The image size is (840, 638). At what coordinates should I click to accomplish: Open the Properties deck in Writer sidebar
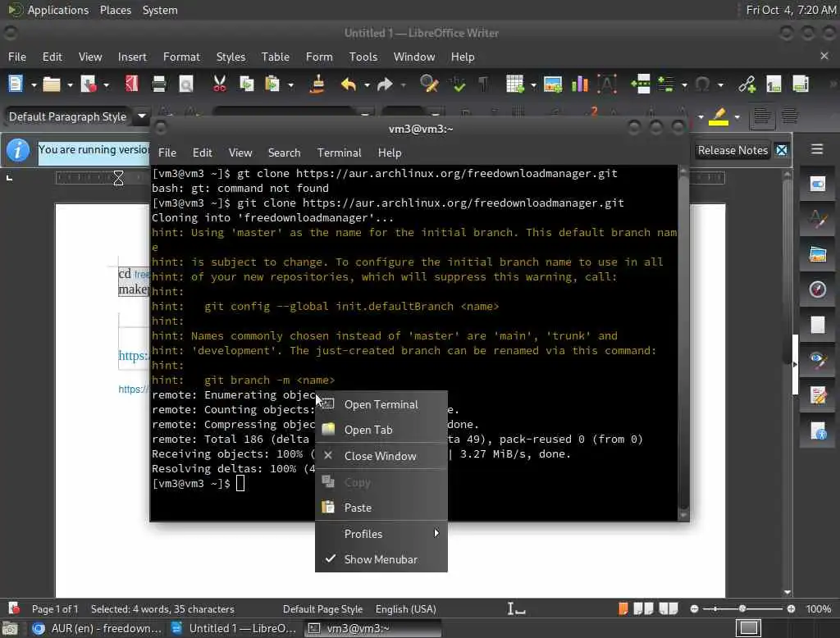coord(818,185)
